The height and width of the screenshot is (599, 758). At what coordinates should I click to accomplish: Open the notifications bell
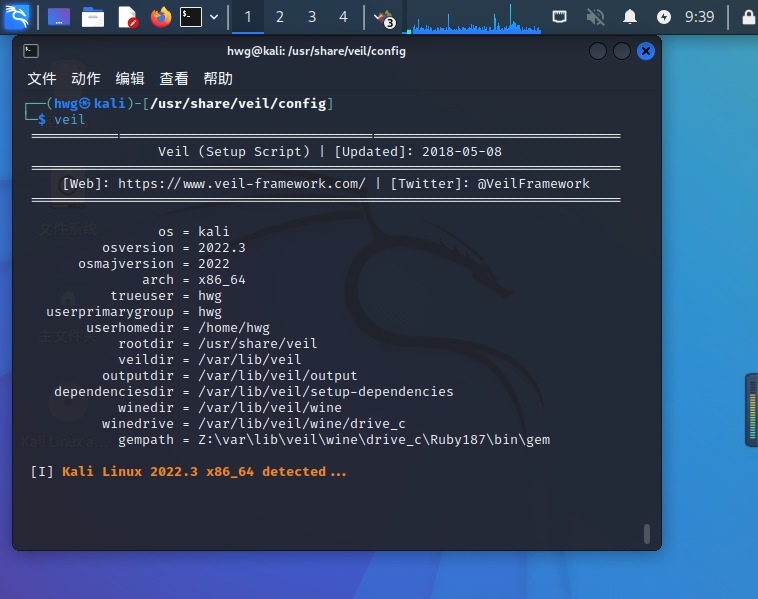629,17
